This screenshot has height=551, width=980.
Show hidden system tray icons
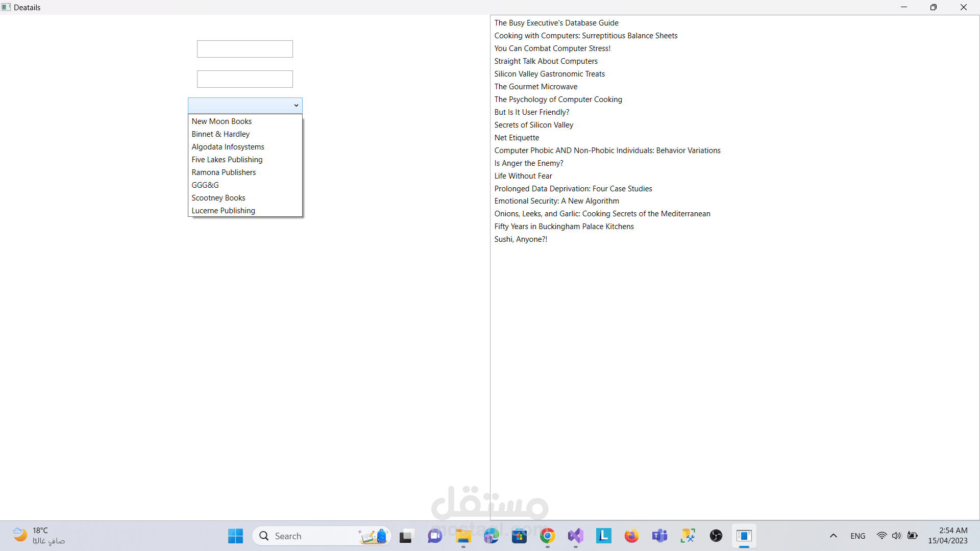833,536
